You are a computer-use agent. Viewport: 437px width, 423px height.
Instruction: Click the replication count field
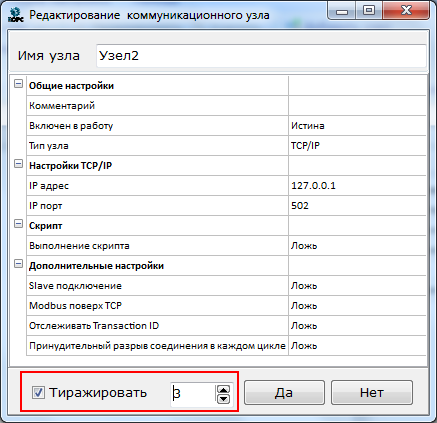tap(193, 394)
